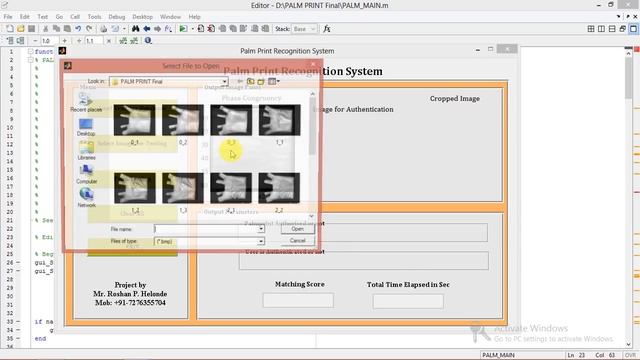This screenshot has width=640, height=360.
Task: Click the Run script green play icon
Action: click(x=183, y=29)
